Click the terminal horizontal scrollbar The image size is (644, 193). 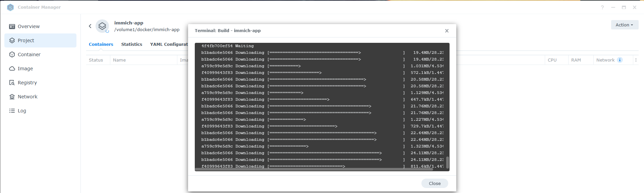coord(313,169)
